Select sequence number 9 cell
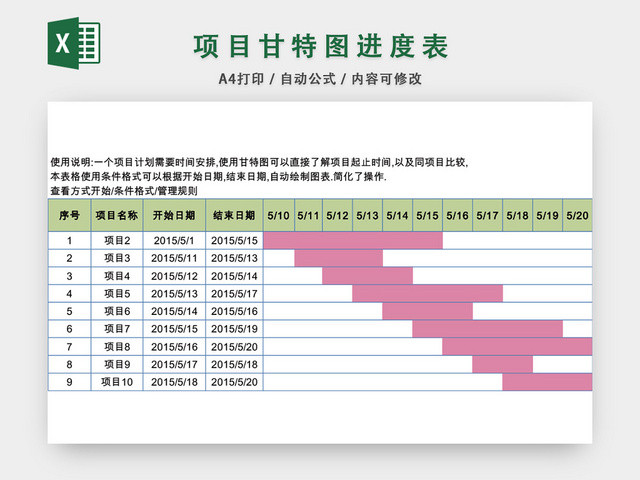This screenshot has height=480, width=640. (69, 382)
